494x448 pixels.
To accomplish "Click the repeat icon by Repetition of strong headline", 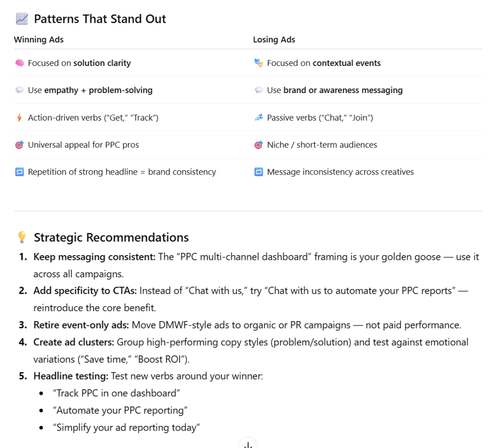I will click(x=19, y=172).
